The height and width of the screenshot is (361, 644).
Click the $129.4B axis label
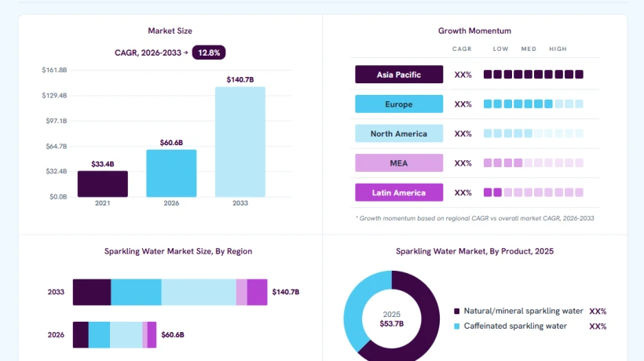click(54, 96)
